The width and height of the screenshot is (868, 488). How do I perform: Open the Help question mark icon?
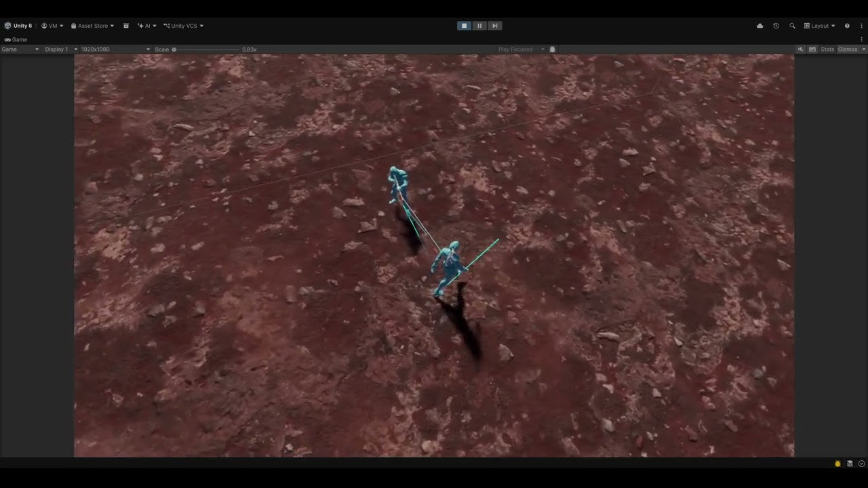(847, 26)
